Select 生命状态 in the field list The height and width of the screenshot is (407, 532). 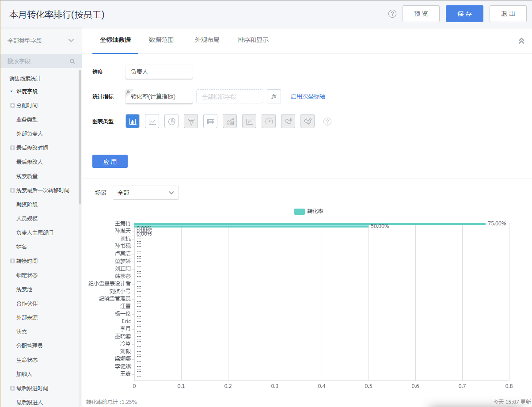click(27, 360)
